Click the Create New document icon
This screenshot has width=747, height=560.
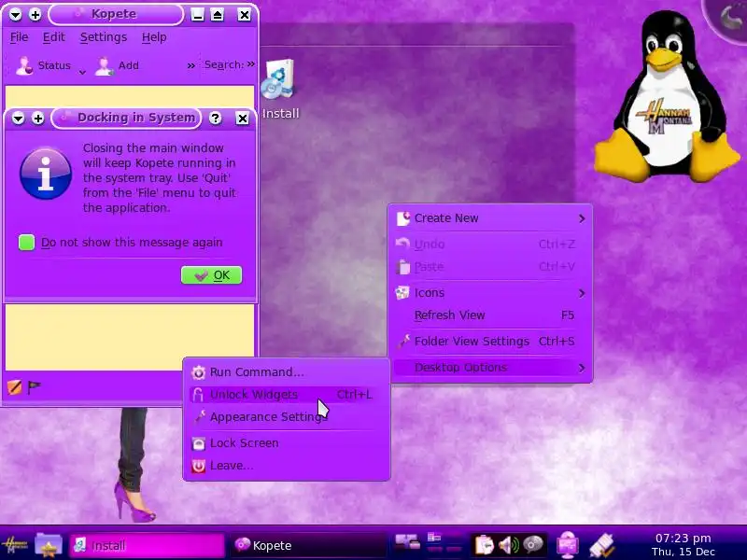coord(403,218)
